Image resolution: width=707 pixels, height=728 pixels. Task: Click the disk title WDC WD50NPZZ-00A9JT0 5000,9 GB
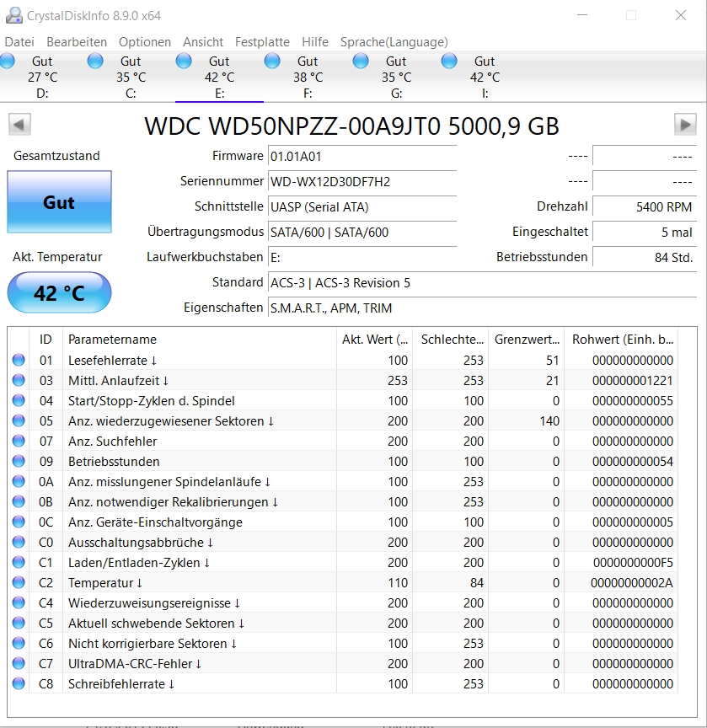(x=352, y=126)
